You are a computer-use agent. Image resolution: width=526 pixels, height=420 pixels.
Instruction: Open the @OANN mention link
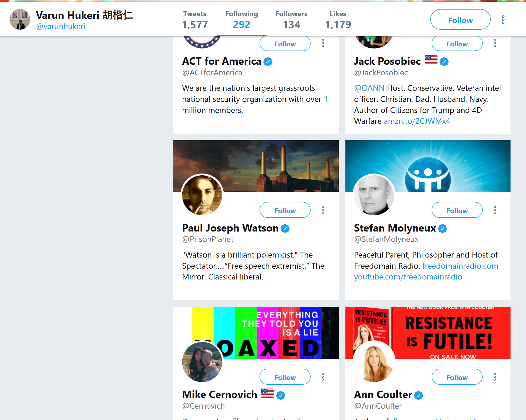369,88
